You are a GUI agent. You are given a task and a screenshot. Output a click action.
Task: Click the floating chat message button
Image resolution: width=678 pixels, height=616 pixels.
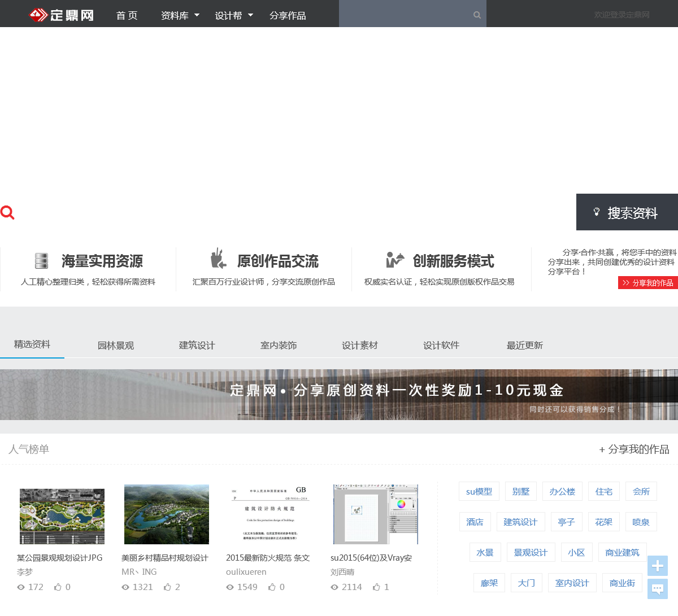[x=658, y=589]
